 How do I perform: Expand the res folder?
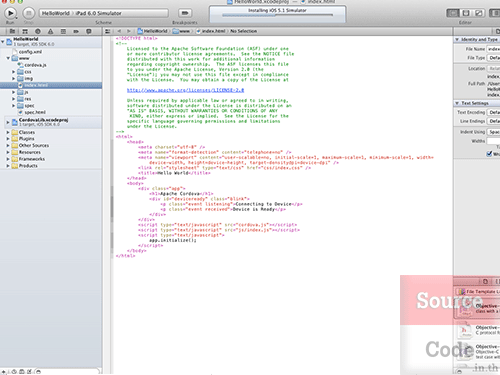(x=14, y=99)
